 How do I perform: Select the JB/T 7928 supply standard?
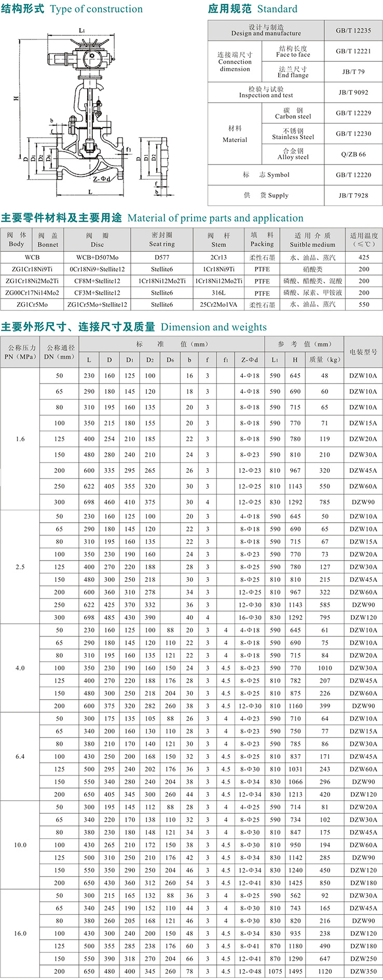click(x=353, y=195)
